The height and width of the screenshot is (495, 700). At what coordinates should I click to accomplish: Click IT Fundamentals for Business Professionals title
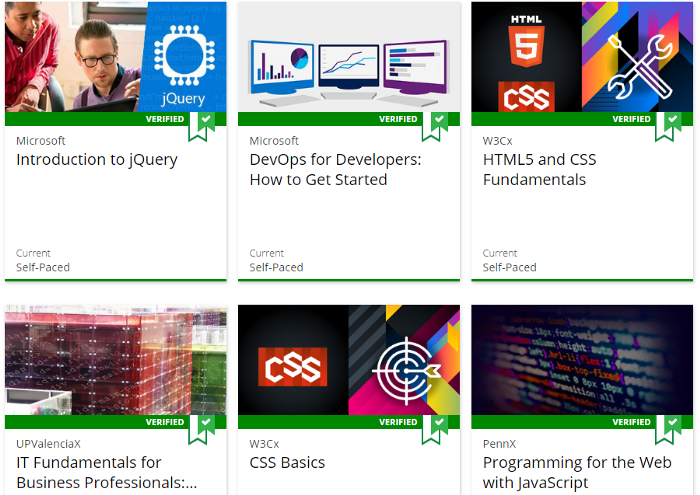tap(107, 473)
